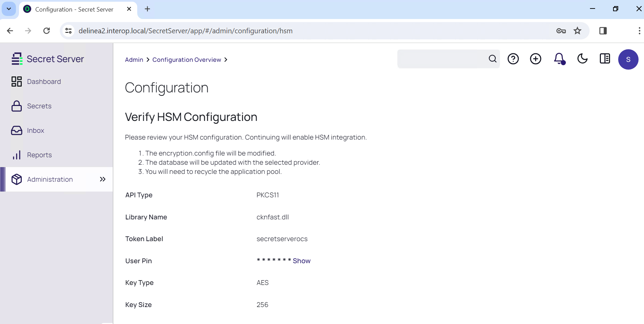The height and width of the screenshot is (324, 644).
Task: Open site information icon in address bar
Action: [x=68, y=31]
